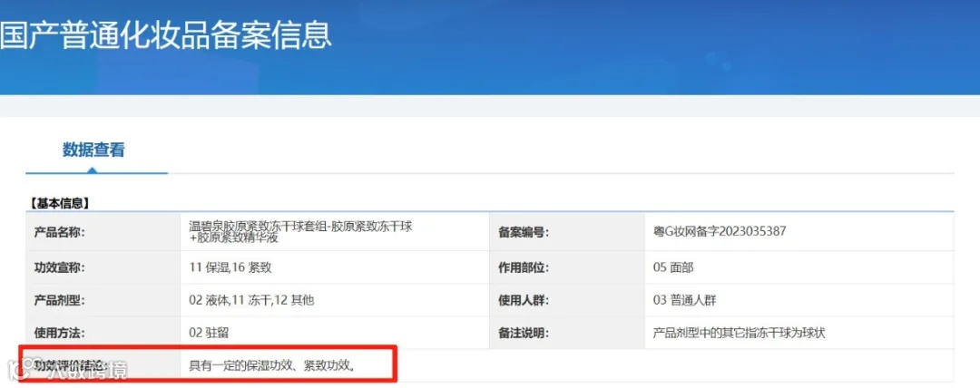980x388 pixels.
Task: Click the 使用人群 label cell
Action: point(567,300)
